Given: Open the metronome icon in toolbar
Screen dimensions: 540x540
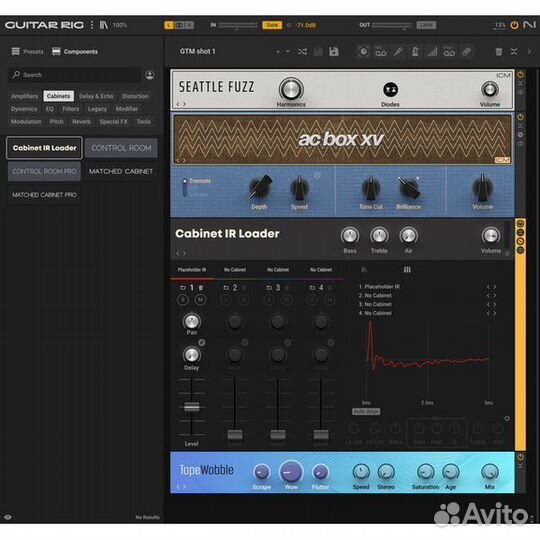Looking at the screenshot, I should tap(415, 52).
